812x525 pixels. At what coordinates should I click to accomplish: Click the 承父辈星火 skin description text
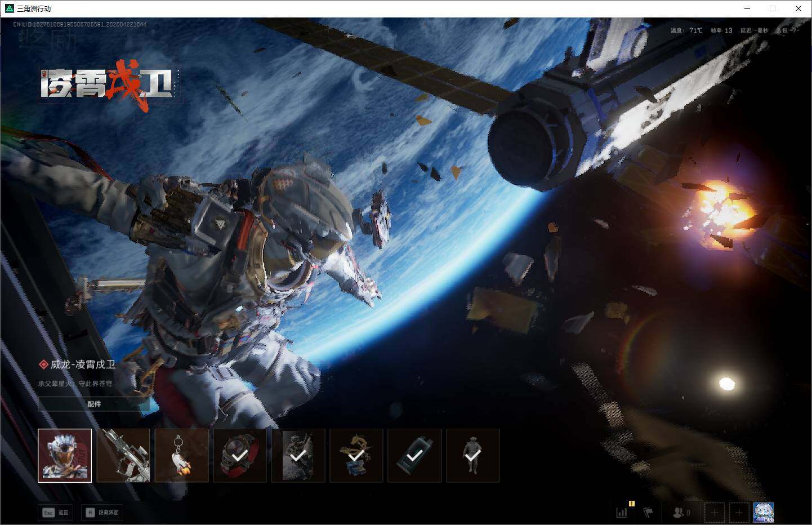(x=75, y=384)
